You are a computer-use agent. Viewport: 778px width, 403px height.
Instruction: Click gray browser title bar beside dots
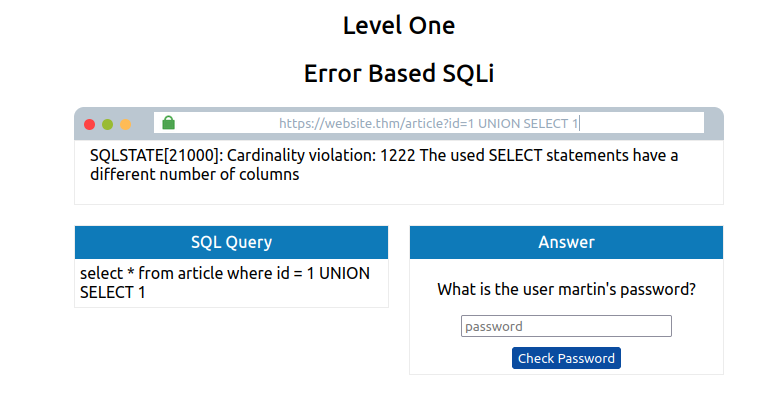(x=142, y=124)
